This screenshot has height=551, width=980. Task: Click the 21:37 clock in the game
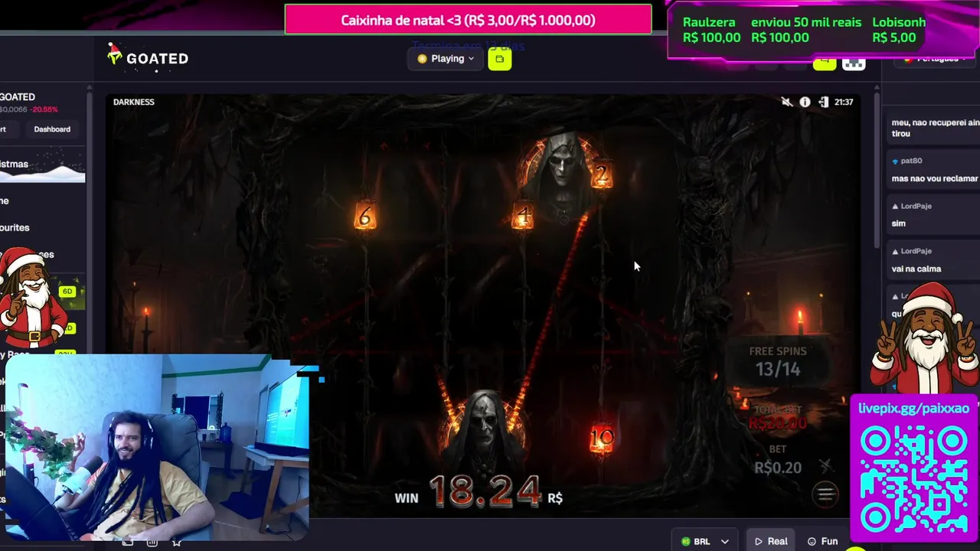pos(844,102)
